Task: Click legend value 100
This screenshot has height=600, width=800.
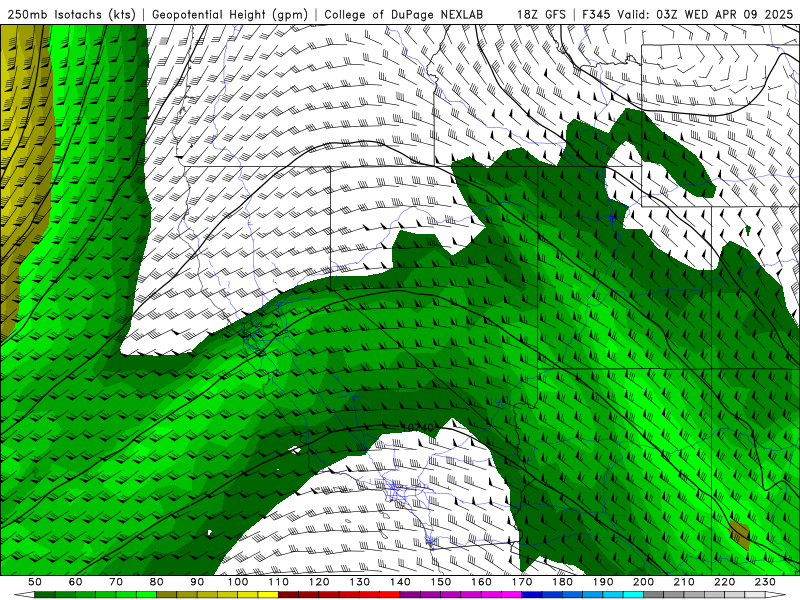Action: [238, 582]
